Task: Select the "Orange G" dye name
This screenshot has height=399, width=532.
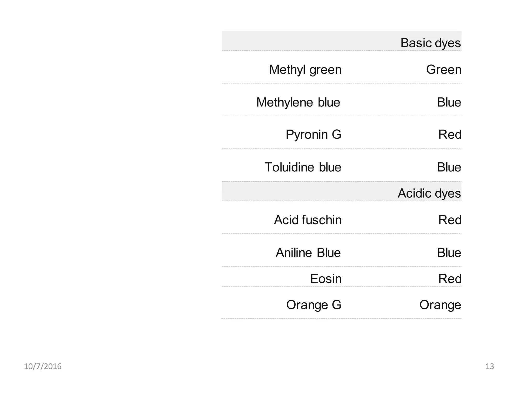Action: 314,305
